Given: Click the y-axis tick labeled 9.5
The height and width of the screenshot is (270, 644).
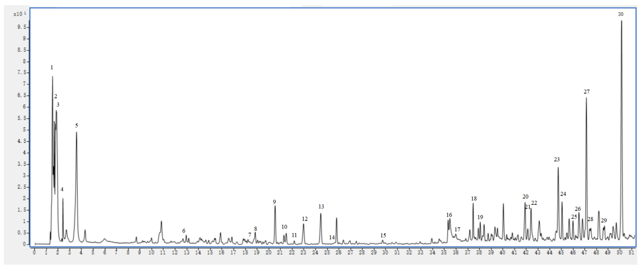Looking at the screenshot, I should point(22,27).
